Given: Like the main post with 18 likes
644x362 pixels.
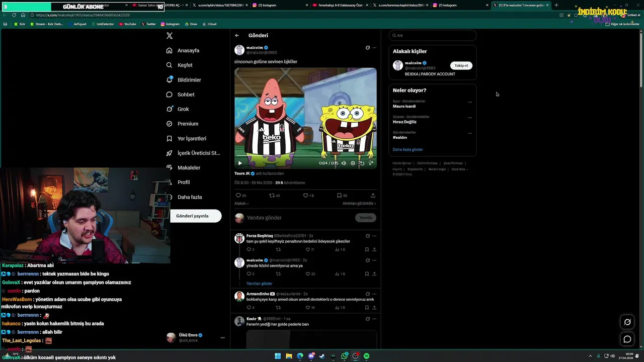Looking at the screenshot, I should [308, 195].
